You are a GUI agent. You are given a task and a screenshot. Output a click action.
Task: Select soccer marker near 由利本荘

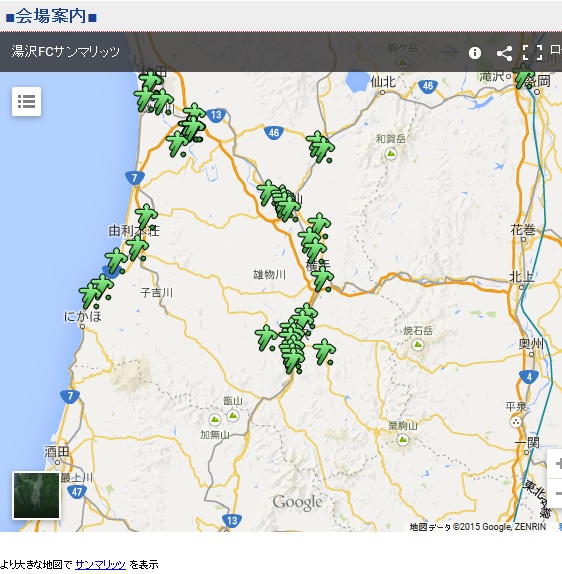146,217
